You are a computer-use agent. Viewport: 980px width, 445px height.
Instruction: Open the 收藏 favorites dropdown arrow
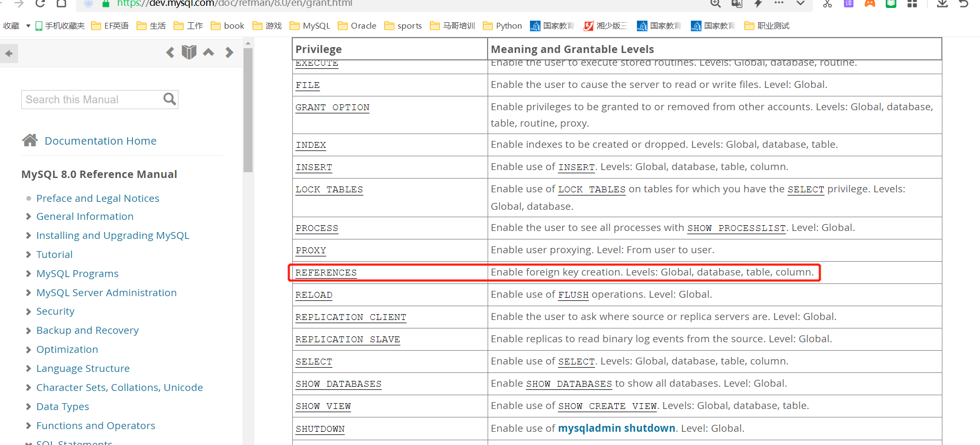pos(28,25)
